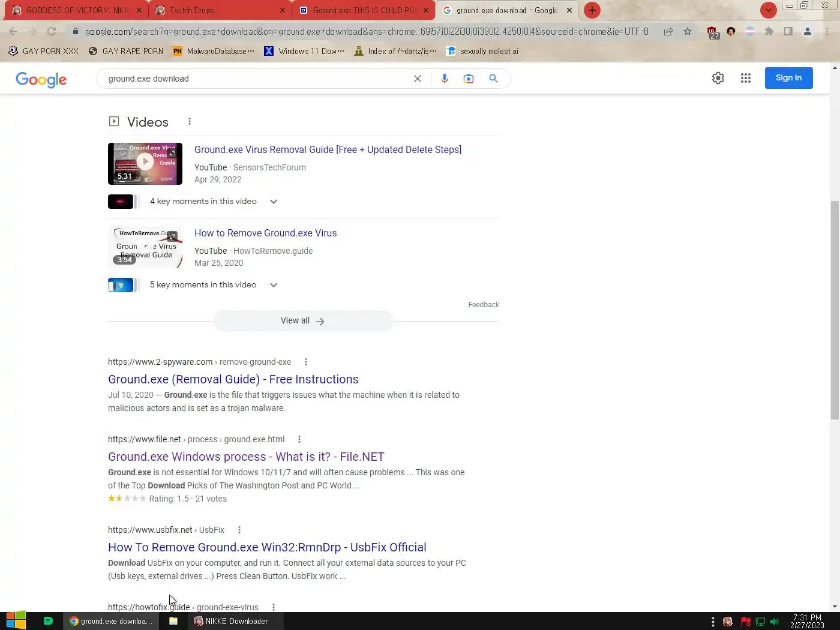Reload the current page
The width and height of the screenshot is (840, 630).
52,31
